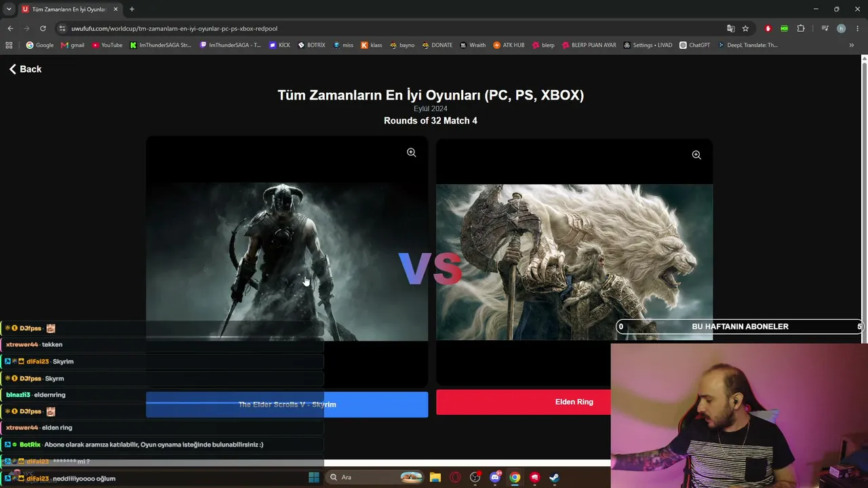Click the Rounds of 32 Match 4 text
This screenshot has width=868, height=488.
pyautogui.click(x=431, y=121)
